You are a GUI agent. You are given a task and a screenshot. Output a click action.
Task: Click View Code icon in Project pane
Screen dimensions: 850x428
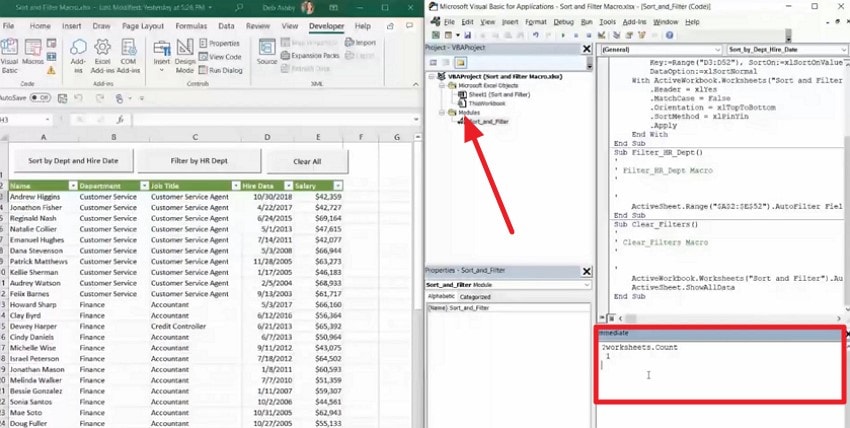click(x=433, y=62)
